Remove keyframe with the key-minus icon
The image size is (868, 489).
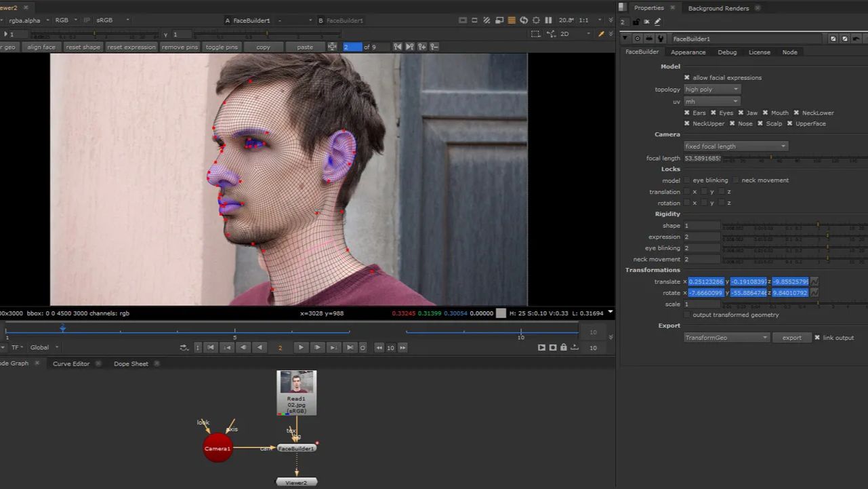tap(434, 47)
